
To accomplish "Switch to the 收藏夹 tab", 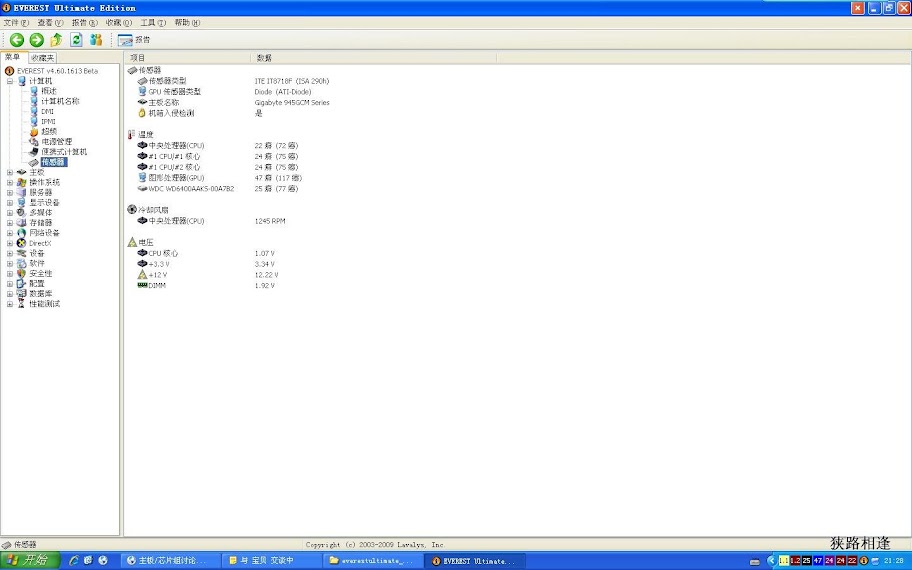I will 42,58.
